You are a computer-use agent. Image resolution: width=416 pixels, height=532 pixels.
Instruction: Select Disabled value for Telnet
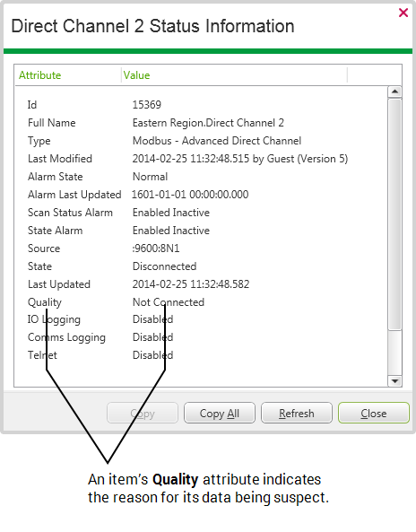pyautogui.click(x=152, y=355)
